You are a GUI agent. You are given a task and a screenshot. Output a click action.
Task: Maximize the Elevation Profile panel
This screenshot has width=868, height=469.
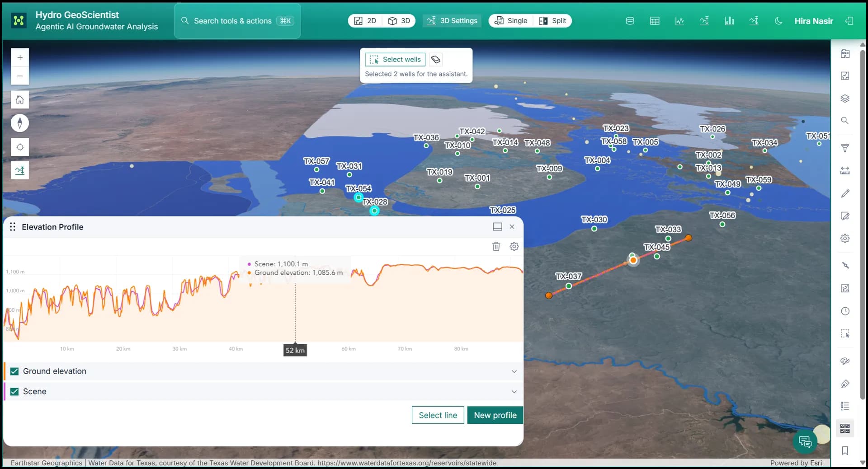(x=497, y=227)
